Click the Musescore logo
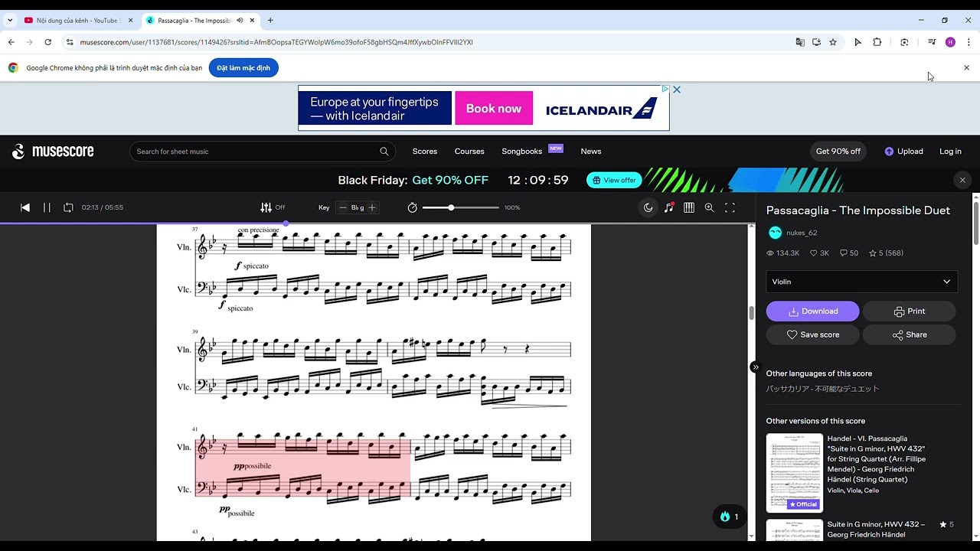 tap(53, 152)
